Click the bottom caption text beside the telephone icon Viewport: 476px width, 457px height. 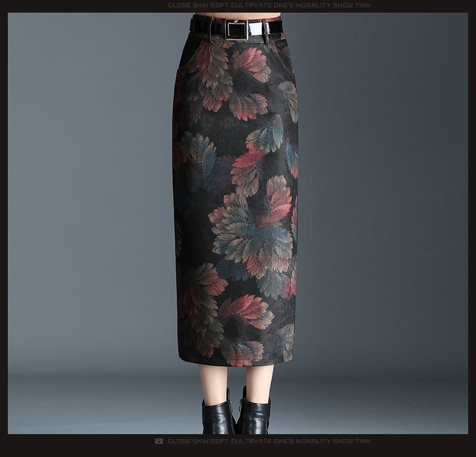tap(269, 441)
